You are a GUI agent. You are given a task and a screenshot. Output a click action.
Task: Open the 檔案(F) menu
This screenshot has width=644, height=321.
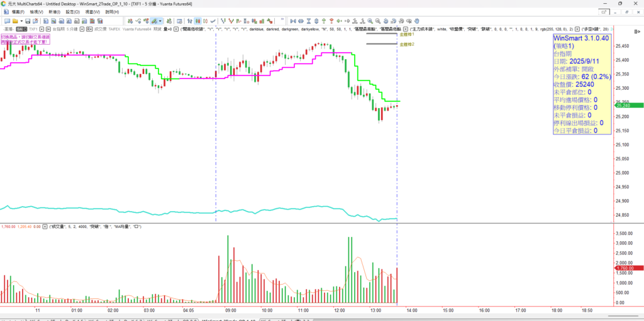click(x=18, y=12)
